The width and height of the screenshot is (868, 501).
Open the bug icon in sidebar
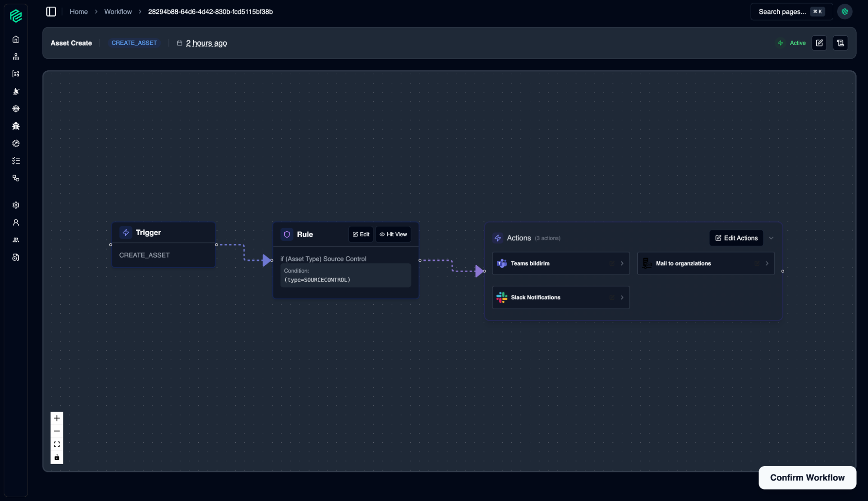tap(16, 126)
